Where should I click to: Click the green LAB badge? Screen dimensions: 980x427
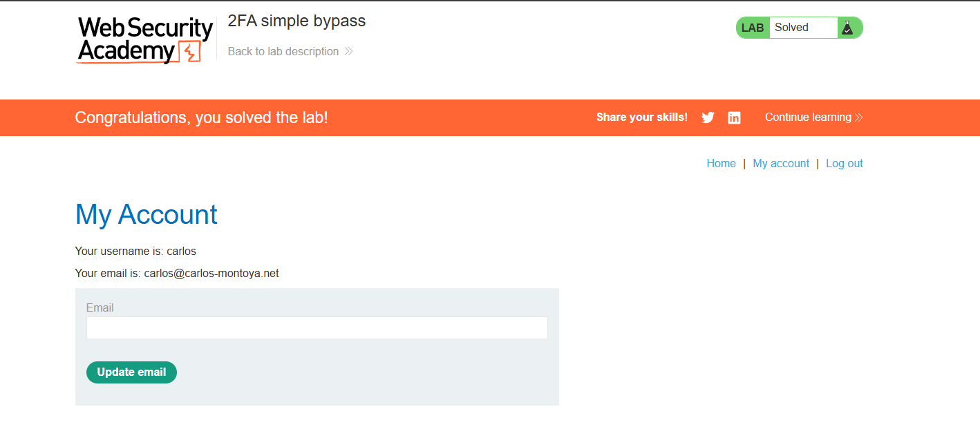coord(753,28)
